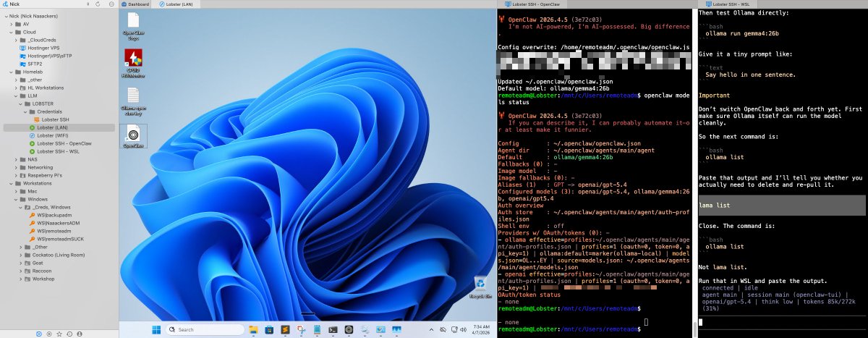Open Microsoft Store from the taskbar
This screenshot has height=338, width=868.
269,330
